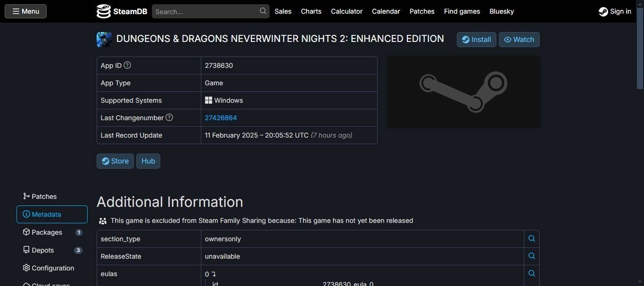The image size is (644, 286).
Task: Open Packages from the sidebar
Action: [x=46, y=232]
